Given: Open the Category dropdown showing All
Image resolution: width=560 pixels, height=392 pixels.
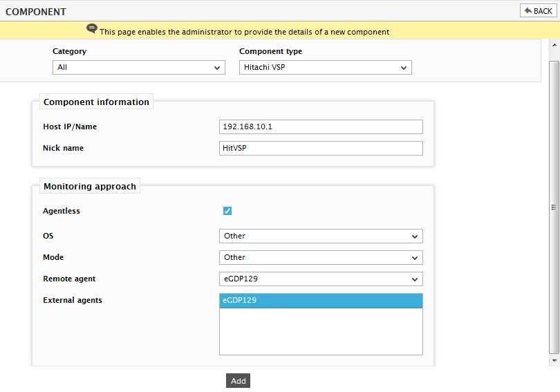Looking at the screenshot, I should pos(138,68).
